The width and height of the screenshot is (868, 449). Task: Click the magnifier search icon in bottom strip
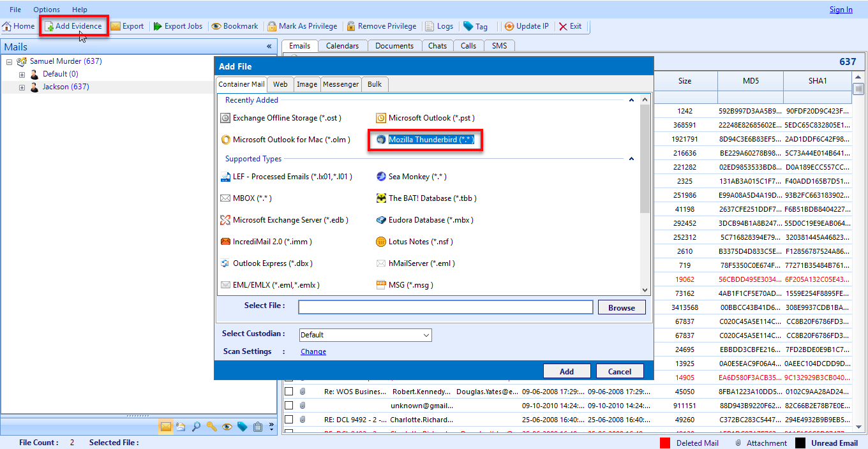click(197, 427)
